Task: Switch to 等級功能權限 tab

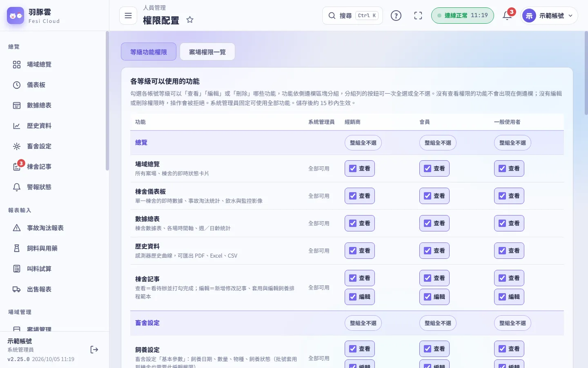Action: (149, 52)
